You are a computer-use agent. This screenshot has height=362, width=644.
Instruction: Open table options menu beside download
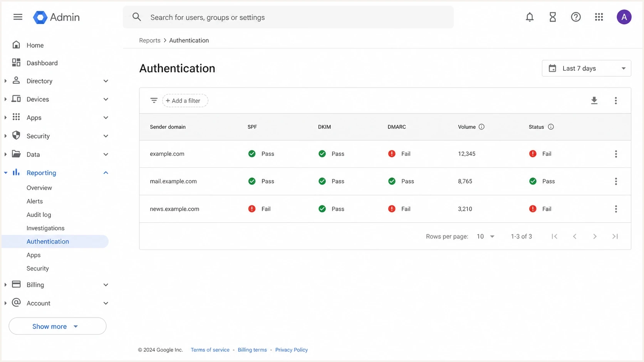click(x=616, y=100)
